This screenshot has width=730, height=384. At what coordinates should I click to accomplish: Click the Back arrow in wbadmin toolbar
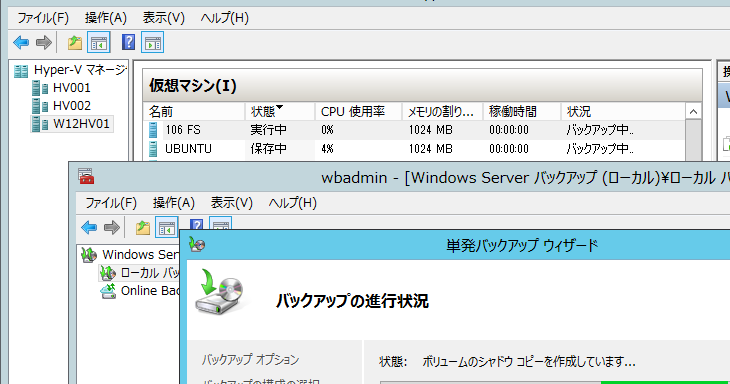point(89,228)
